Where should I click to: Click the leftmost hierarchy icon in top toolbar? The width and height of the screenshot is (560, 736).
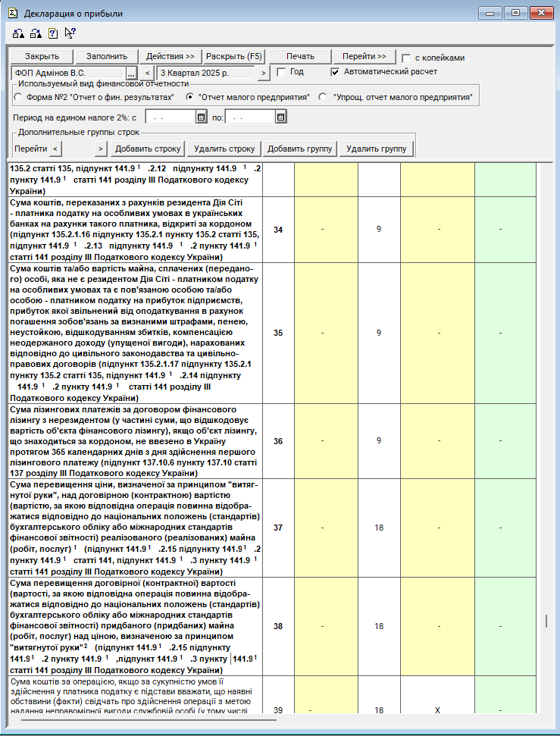(19, 33)
